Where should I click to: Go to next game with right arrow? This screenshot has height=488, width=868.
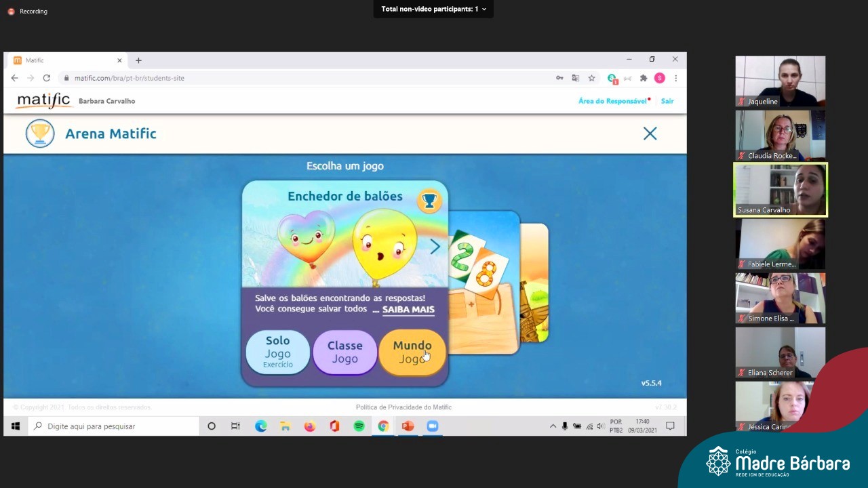tap(435, 247)
